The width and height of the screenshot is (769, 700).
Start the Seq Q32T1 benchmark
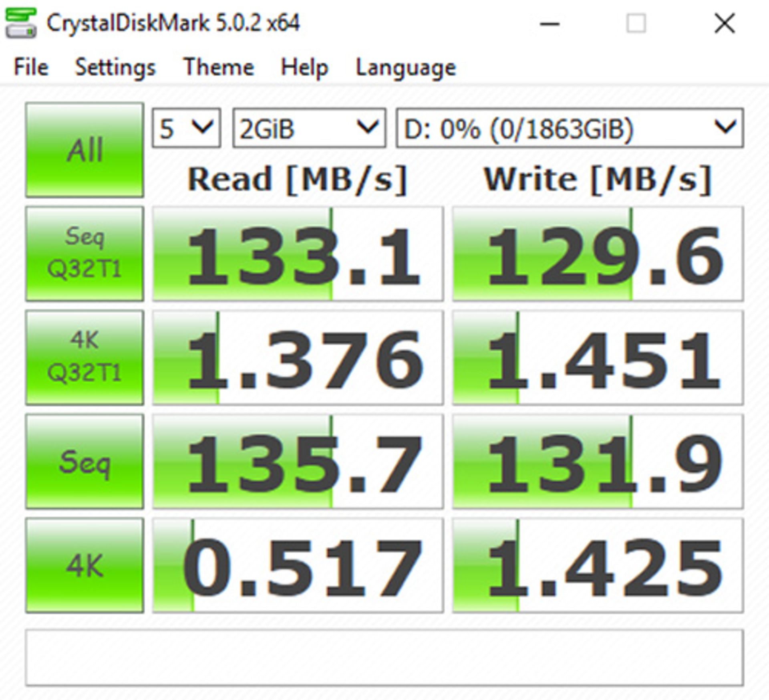[x=85, y=253]
